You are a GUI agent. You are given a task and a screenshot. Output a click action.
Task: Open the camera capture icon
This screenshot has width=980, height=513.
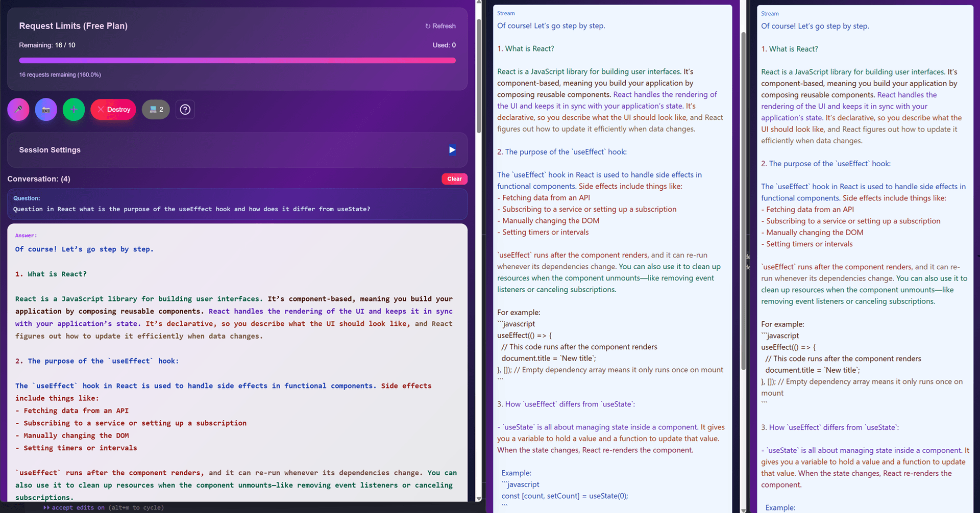pyautogui.click(x=45, y=109)
